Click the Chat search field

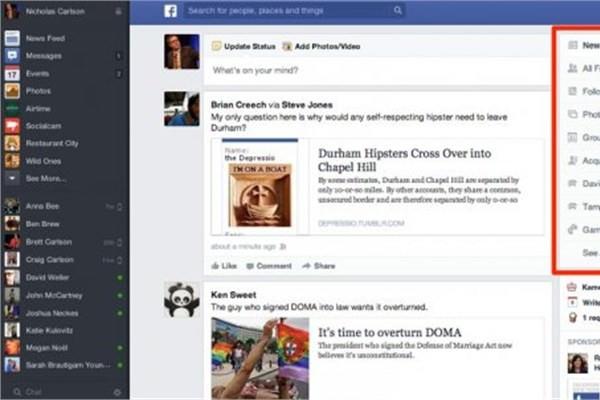pos(65,392)
